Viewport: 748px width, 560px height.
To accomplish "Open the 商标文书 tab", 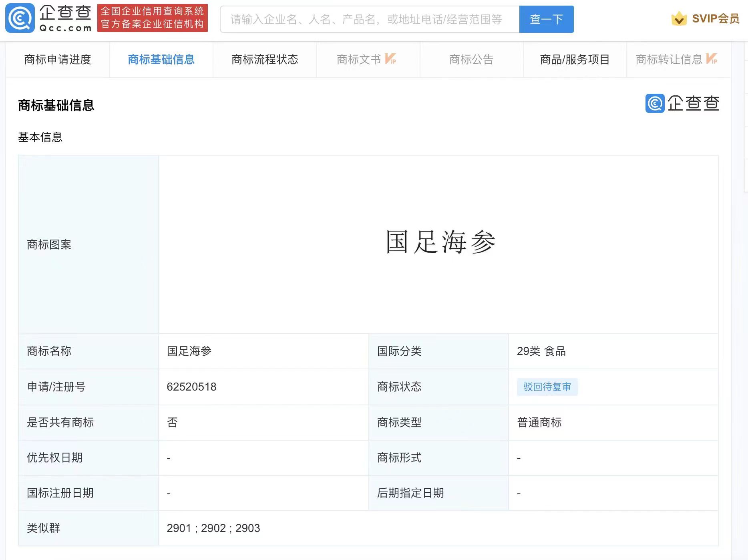I will click(359, 60).
